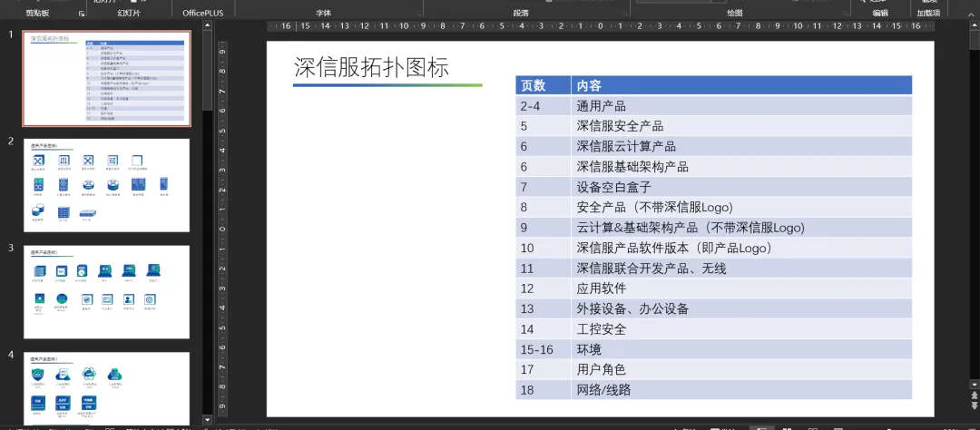Click the table cell 工控安全
This screenshot has height=430, width=980.
click(741, 328)
